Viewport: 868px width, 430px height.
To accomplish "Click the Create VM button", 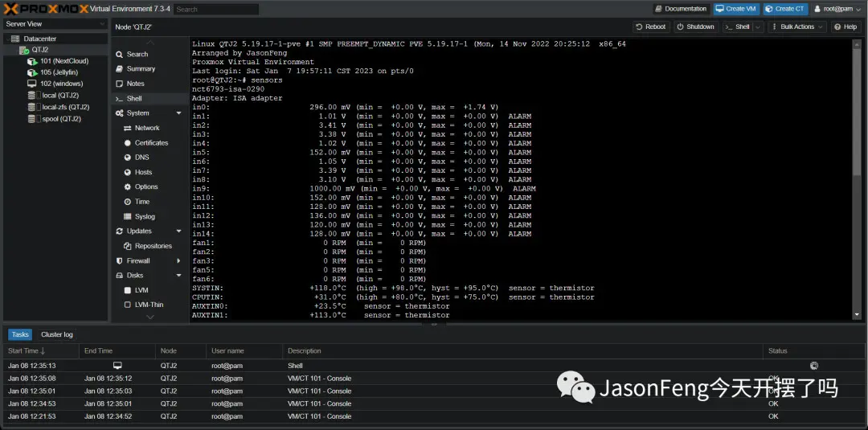I will point(736,9).
